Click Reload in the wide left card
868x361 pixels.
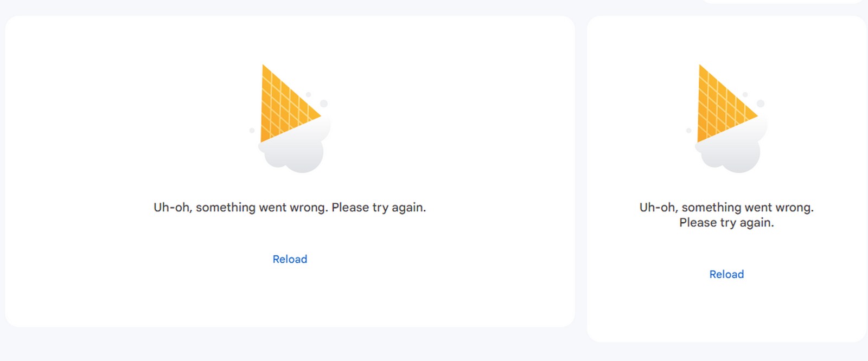[x=290, y=259]
